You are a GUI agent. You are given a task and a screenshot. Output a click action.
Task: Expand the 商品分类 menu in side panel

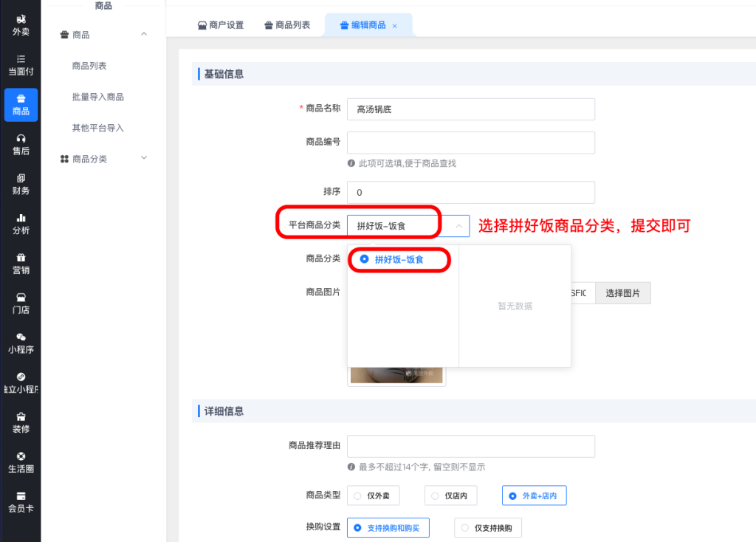[x=144, y=159]
